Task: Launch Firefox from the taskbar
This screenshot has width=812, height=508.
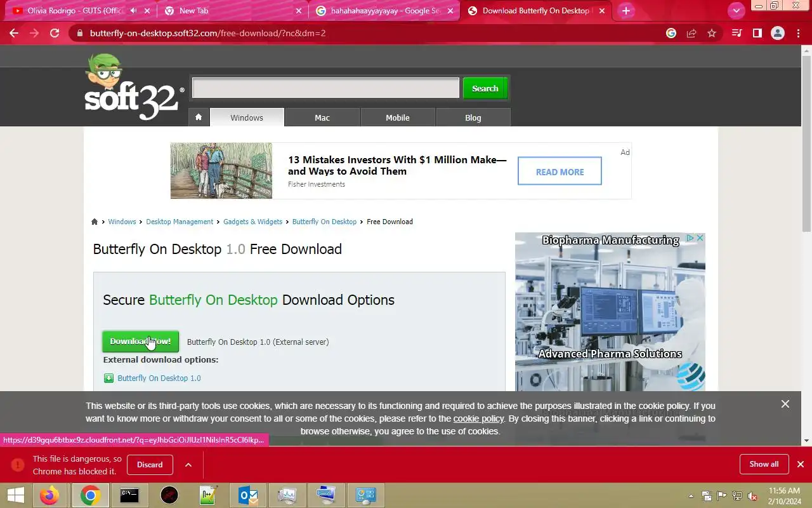Action: pos(49,495)
